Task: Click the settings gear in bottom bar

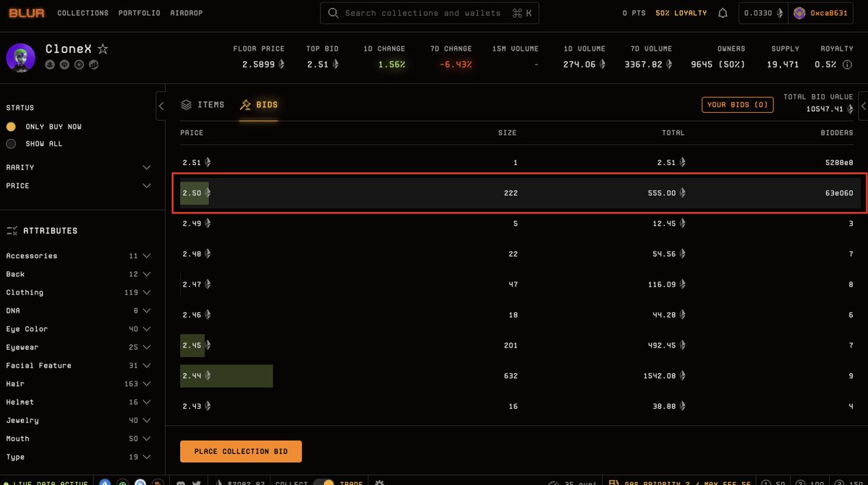Action: click(380, 481)
